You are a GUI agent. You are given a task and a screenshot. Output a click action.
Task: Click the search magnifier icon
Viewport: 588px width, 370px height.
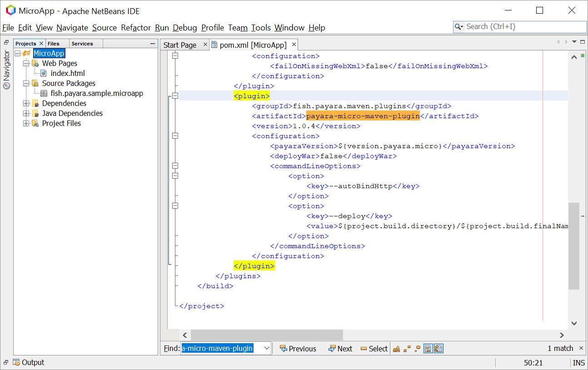458,27
